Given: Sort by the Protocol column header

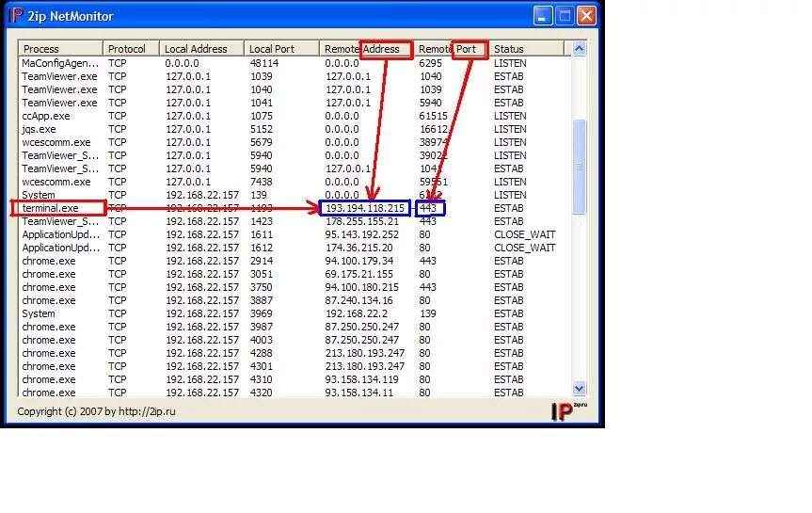Looking at the screenshot, I should [131, 49].
